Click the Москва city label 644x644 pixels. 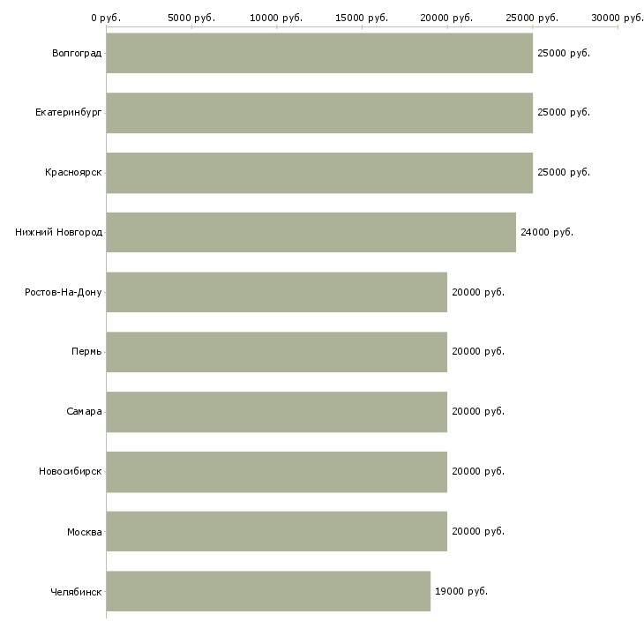click(85, 532)
